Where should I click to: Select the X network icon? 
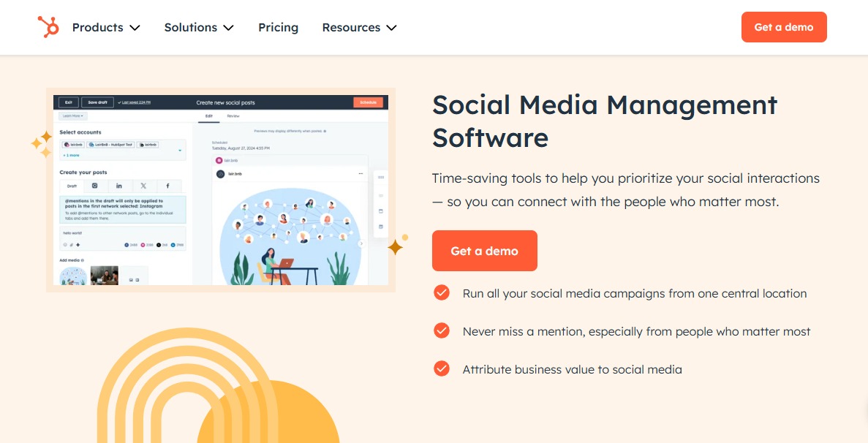coord(143,186)
